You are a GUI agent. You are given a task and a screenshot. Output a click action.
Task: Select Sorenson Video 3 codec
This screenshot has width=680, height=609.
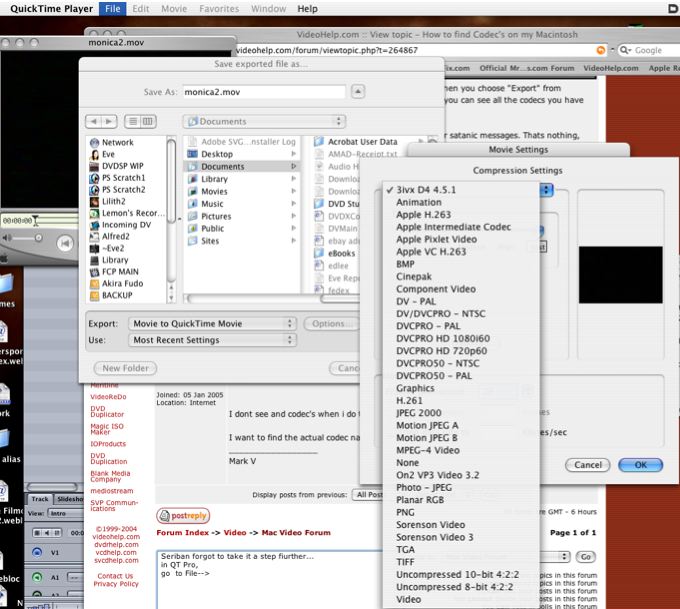(x=435, y=537)
